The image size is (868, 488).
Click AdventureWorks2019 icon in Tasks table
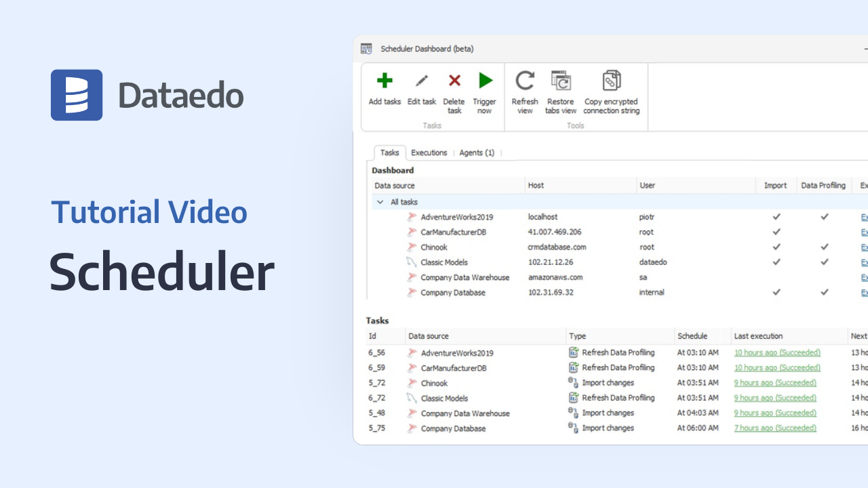click(x=412, y=353)
